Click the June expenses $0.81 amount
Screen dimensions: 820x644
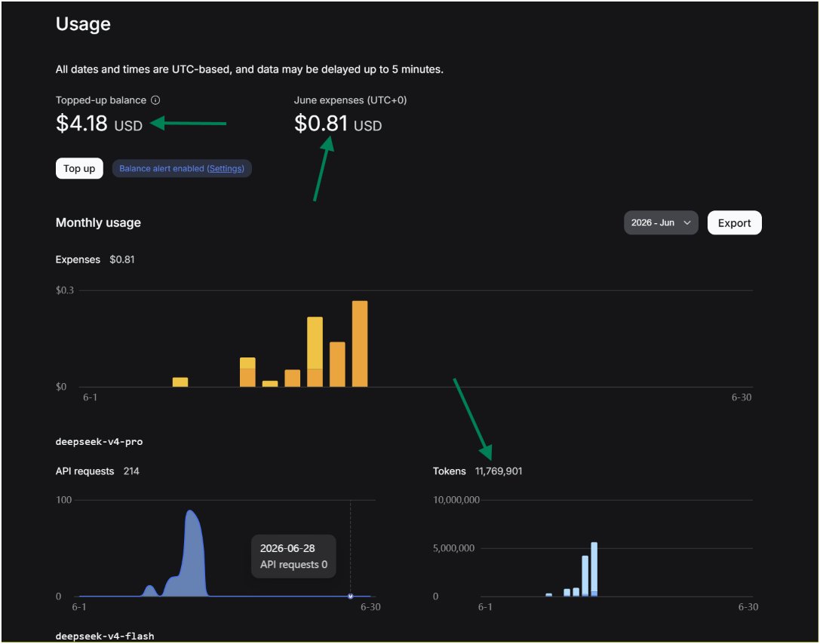pos(338,124)
